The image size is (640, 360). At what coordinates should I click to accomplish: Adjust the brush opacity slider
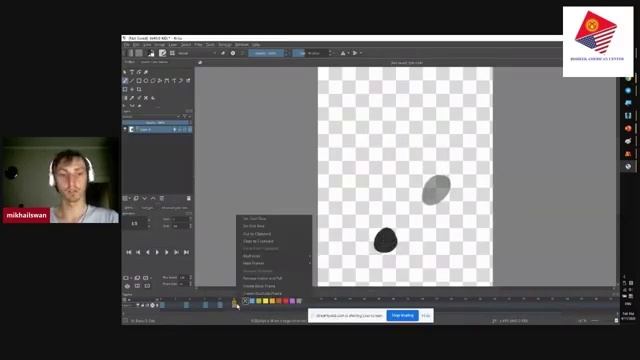[266, 53]
